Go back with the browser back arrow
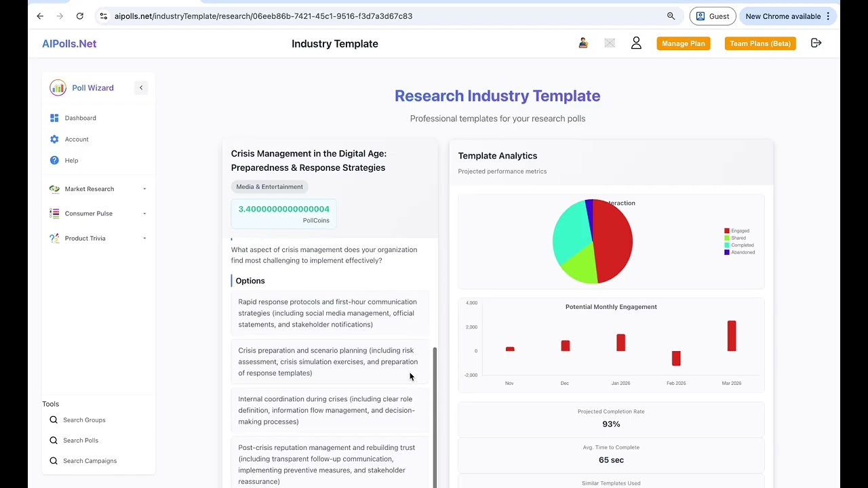 [x=40, y=16]
